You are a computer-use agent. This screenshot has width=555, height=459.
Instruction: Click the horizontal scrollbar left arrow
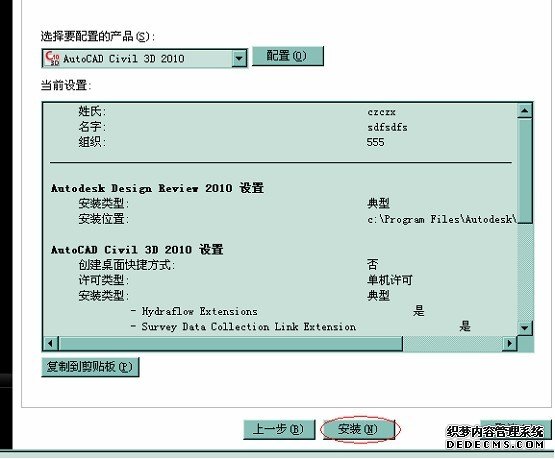click(51, 343)
